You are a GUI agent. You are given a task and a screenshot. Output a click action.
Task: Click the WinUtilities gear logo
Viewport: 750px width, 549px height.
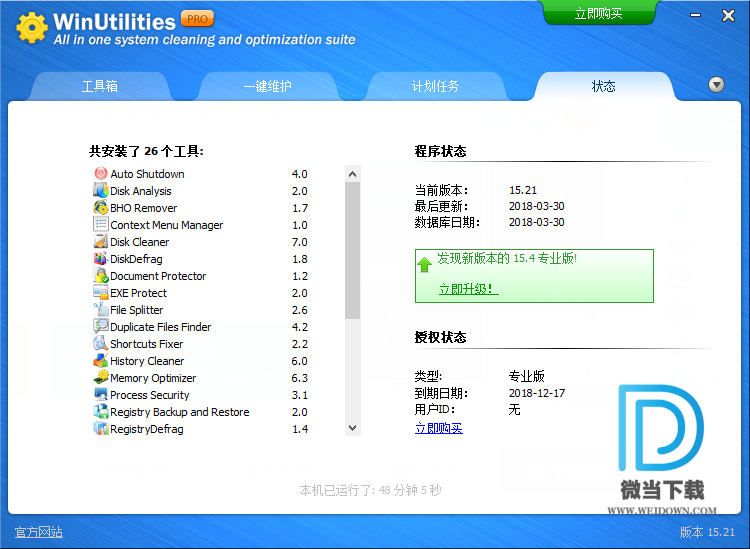pyautogui.click(x=32, y=28)
